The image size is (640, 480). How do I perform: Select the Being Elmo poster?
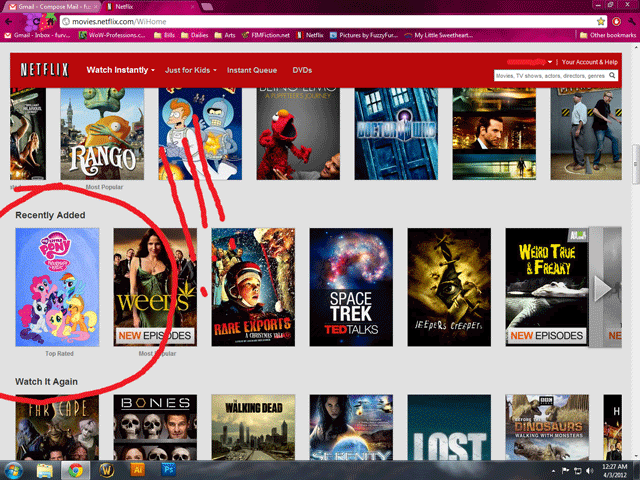coord(298,134)
